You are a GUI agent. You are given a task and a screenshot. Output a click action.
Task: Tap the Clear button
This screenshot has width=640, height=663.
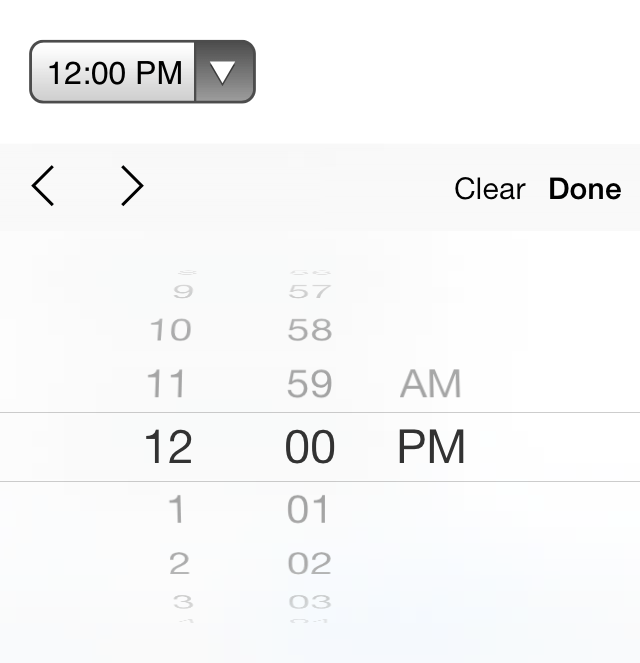(490, 189)
